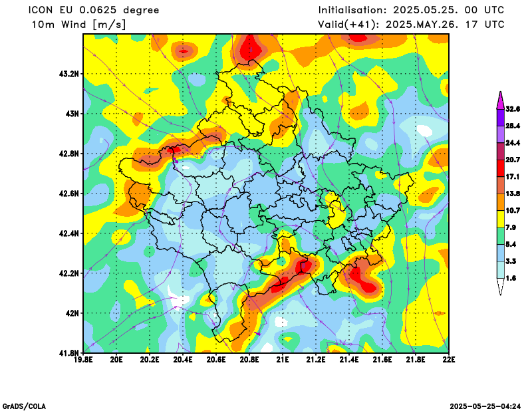This screenshot has height=411, width=532.
Task: Click the '10m Wind [m/s]' label
Action: pyautogui.click(x=78, y=25)
